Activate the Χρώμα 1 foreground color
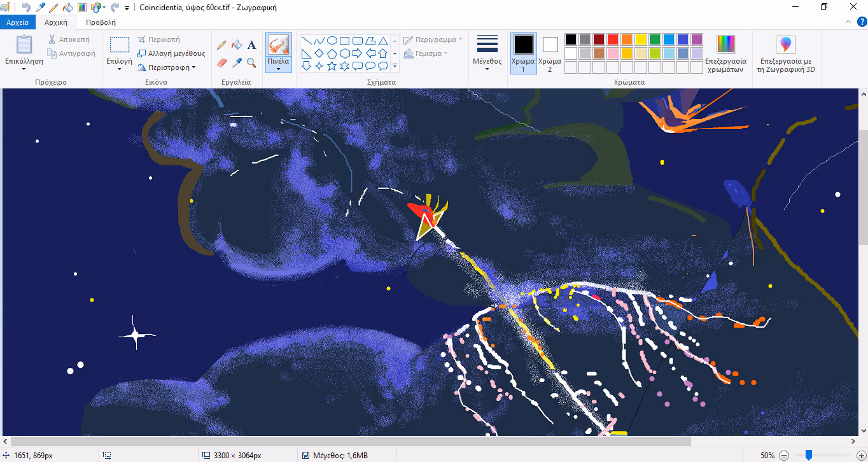Screen dimensions: 868x462 [x=523, y=52]
